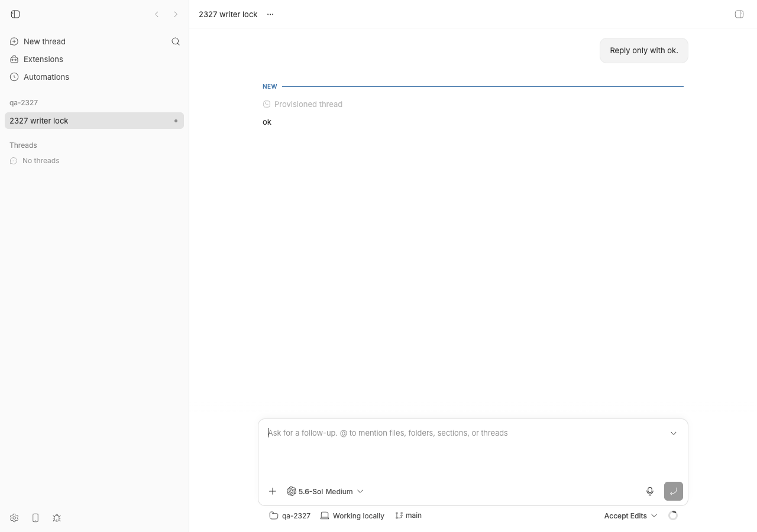Open thread search magnifier in sidebar

tap(176, 41)
